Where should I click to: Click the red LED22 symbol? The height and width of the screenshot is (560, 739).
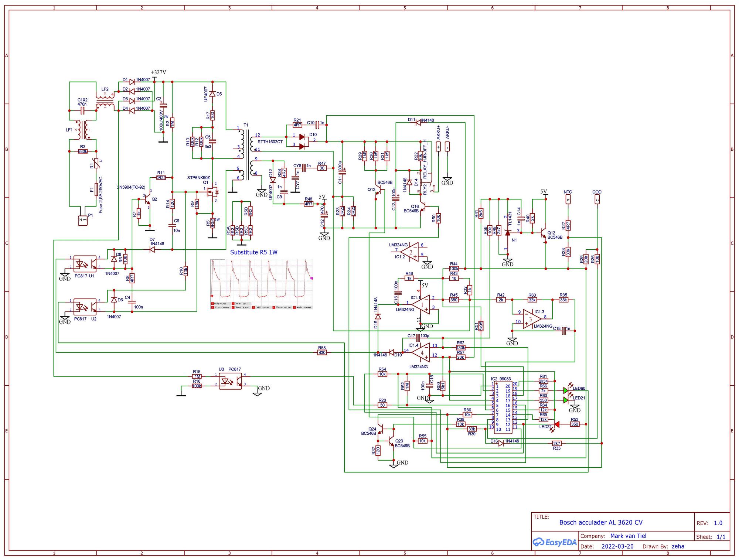point(557,424)
